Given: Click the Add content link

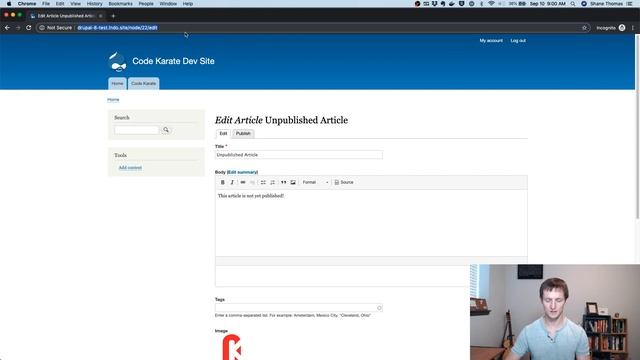Looking at the screenshot, I should 130,168.
